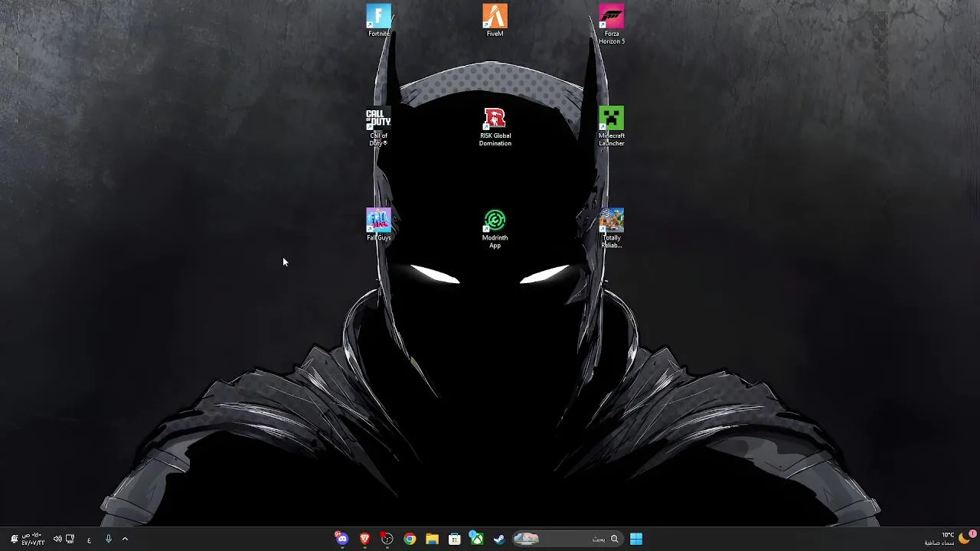980x551 pixels.
Task: Click the microphone tray icon
Action: 108,539
